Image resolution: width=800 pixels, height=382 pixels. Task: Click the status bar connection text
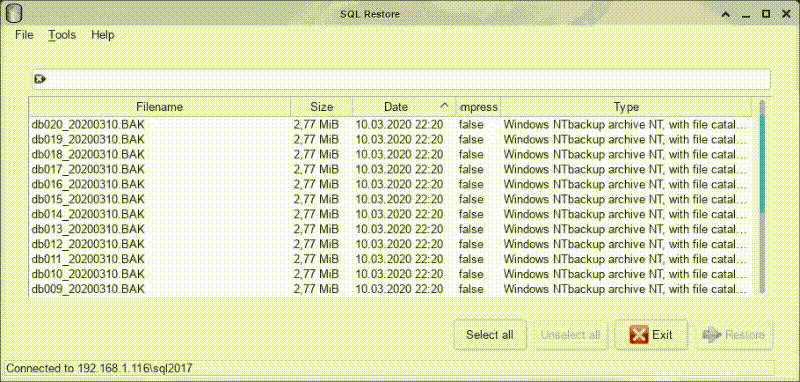99,368
